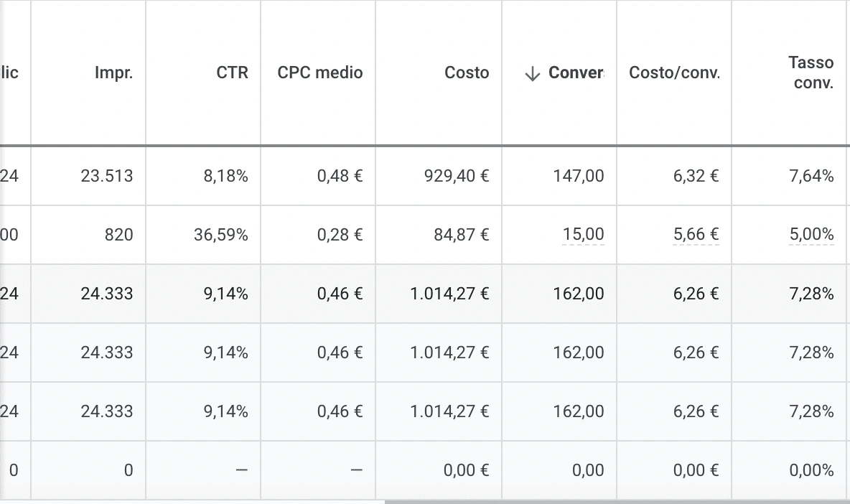Sort by the Impr. column header

pyautogui.click(x=114, y=73)
